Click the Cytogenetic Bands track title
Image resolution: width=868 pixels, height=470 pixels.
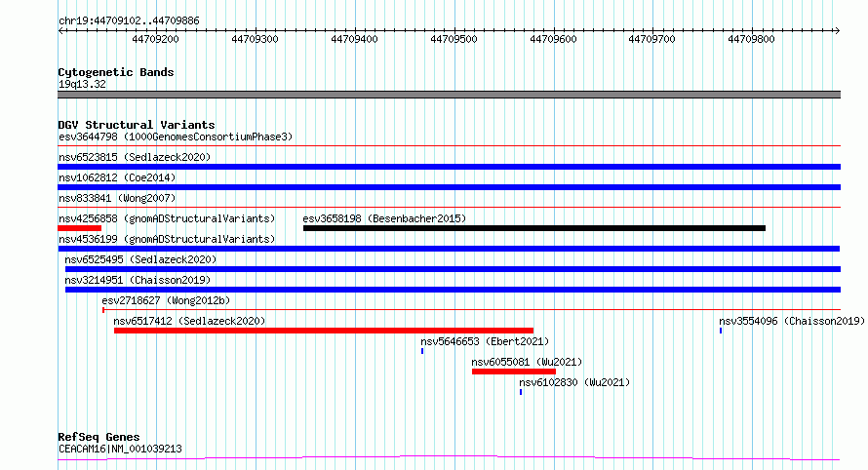[x=116, y=72]
